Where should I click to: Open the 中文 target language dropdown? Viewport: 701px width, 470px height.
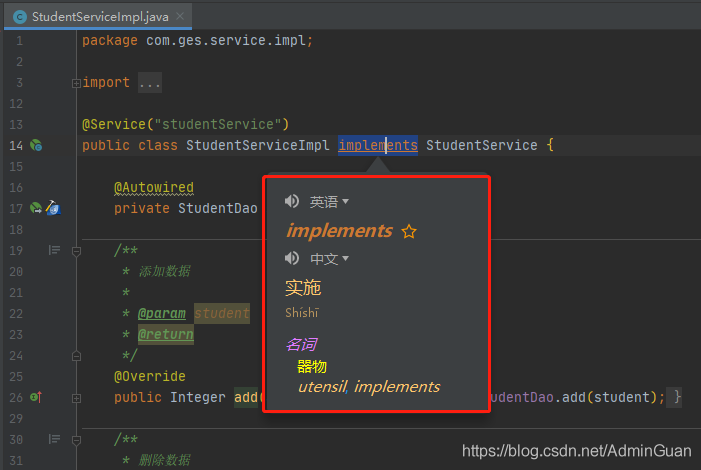pyautogui.click(x=329, y=259)
